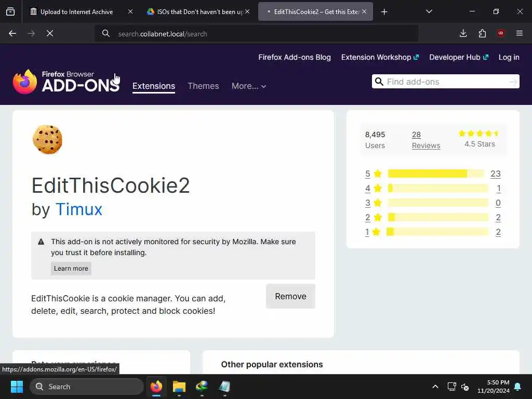Viewport: 532px width, 399px height.
Task: Open File Explorer from the taskbar
Action: click(x=179, y=387)
